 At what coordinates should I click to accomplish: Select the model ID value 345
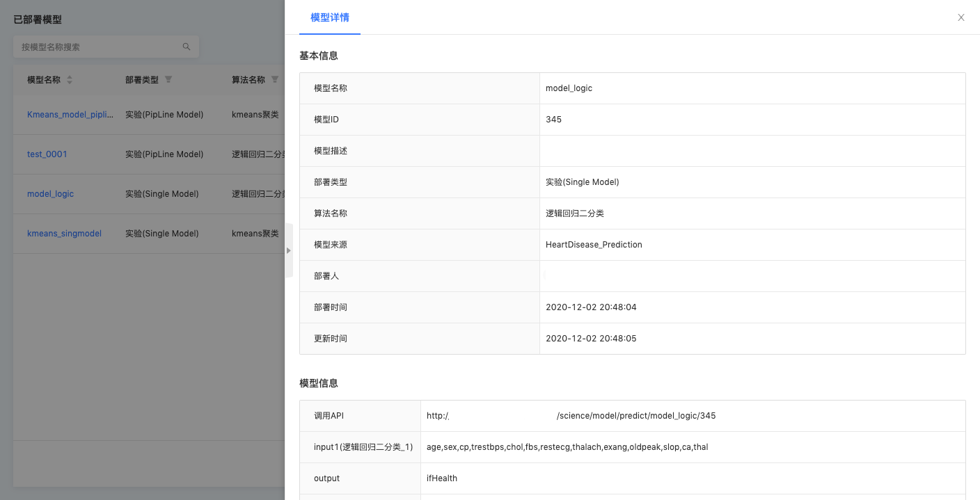point(553,120)
